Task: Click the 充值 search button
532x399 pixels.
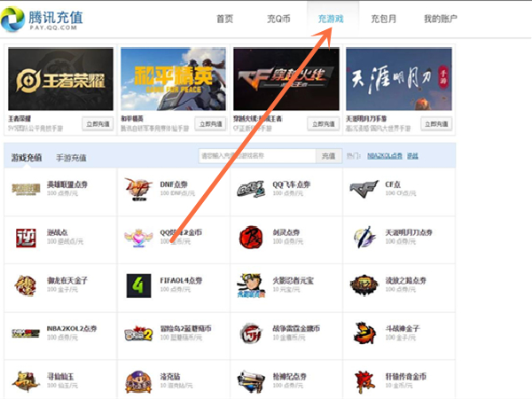Action: point(328,156)
